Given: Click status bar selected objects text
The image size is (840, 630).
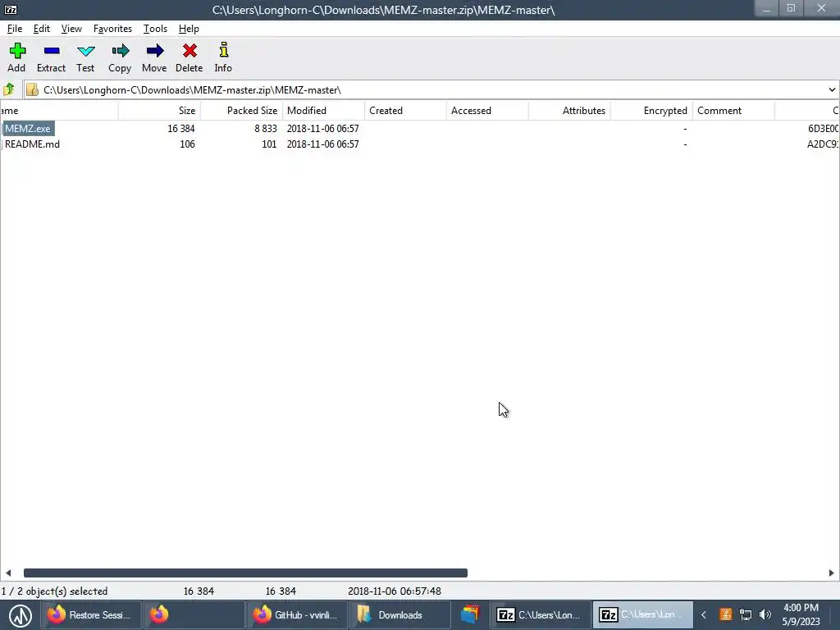Looking at the screenshot, I should [55, 591].
